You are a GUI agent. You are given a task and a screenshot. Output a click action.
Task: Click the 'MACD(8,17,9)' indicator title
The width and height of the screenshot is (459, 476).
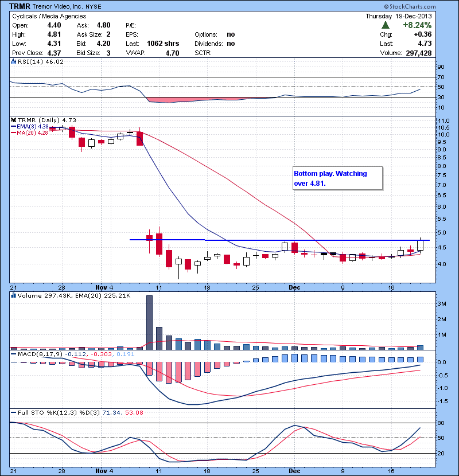pos(40,354)
